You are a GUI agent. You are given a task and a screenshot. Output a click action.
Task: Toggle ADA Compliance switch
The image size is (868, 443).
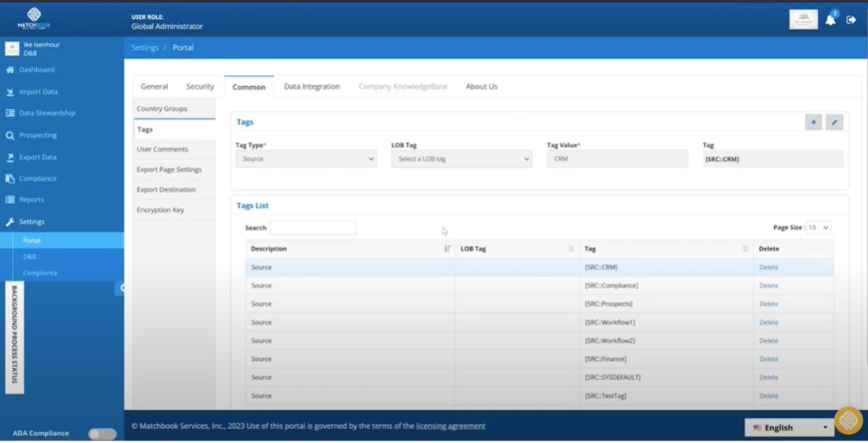click(x=103, y=434)
